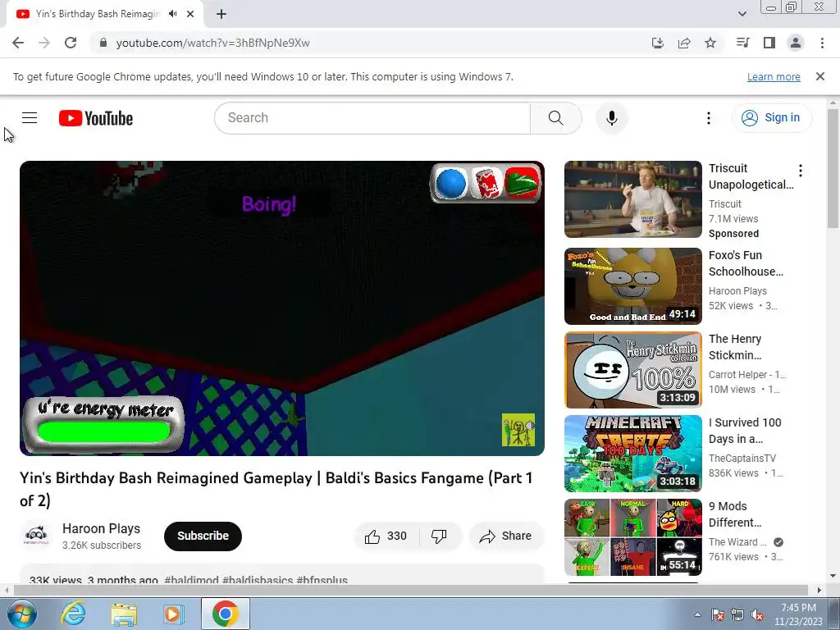Open Foxo's Fun Schoolhouse video thumbnail
The width and height of the screenshot is (840, 630).
point(632,286)
